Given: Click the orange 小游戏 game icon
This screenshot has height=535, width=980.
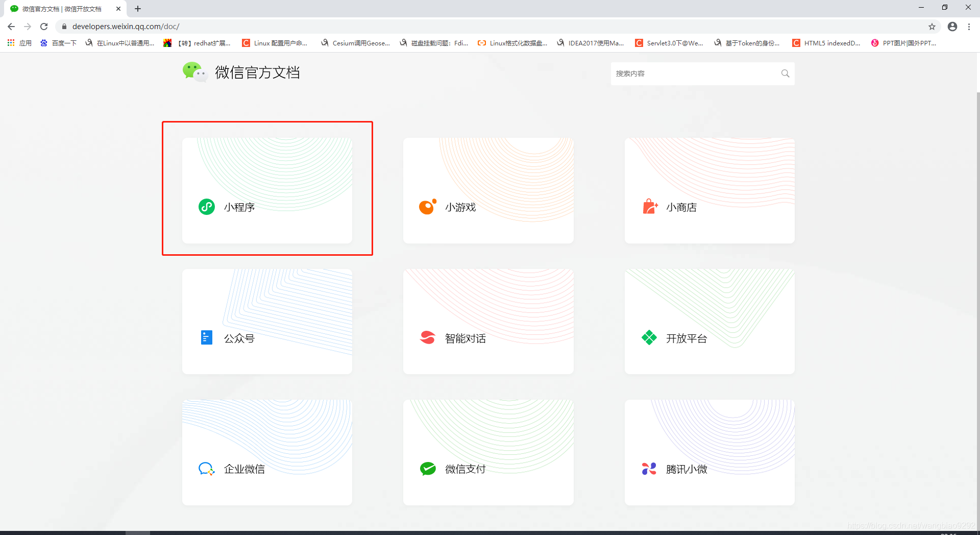Looking at the screenshot, I should (428, 207).
